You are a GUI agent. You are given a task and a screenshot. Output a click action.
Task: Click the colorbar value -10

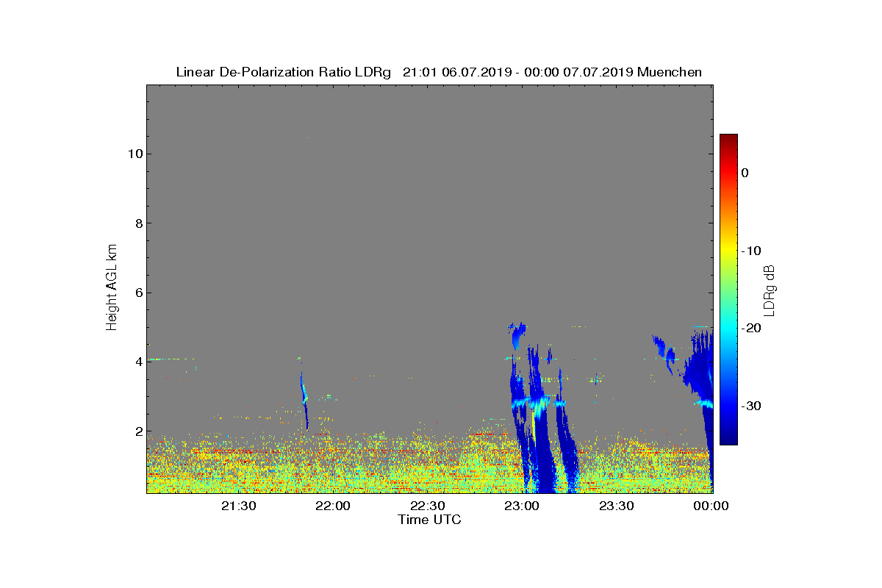click(751, 251)
